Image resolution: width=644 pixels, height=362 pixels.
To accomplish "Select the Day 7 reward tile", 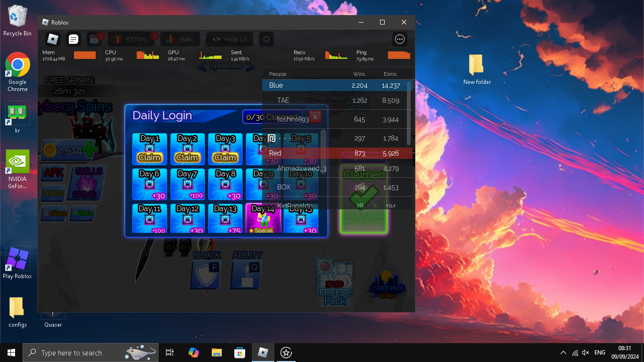I will click(x=188, y=184).
